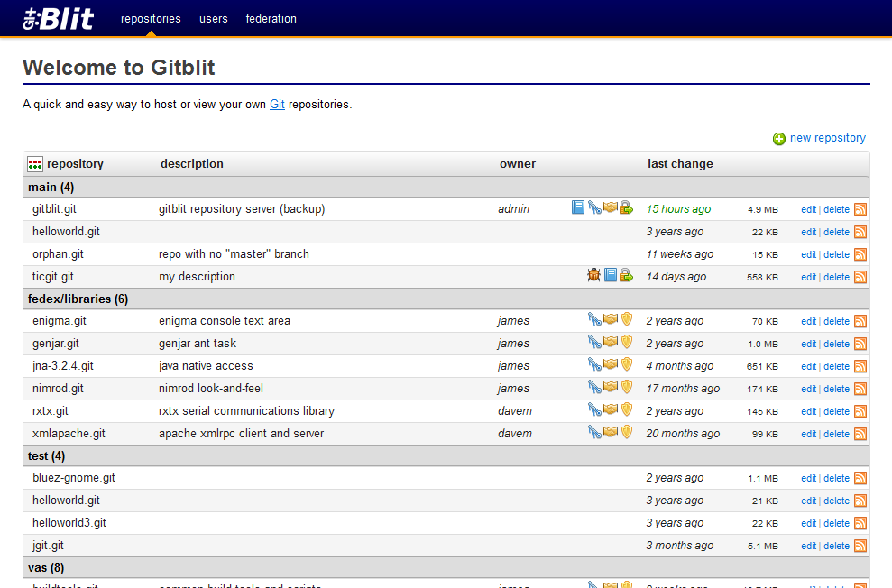Click the tickets bug icon on ticgit.git
The image size is (892, 588).
click(x=593, y=276)
